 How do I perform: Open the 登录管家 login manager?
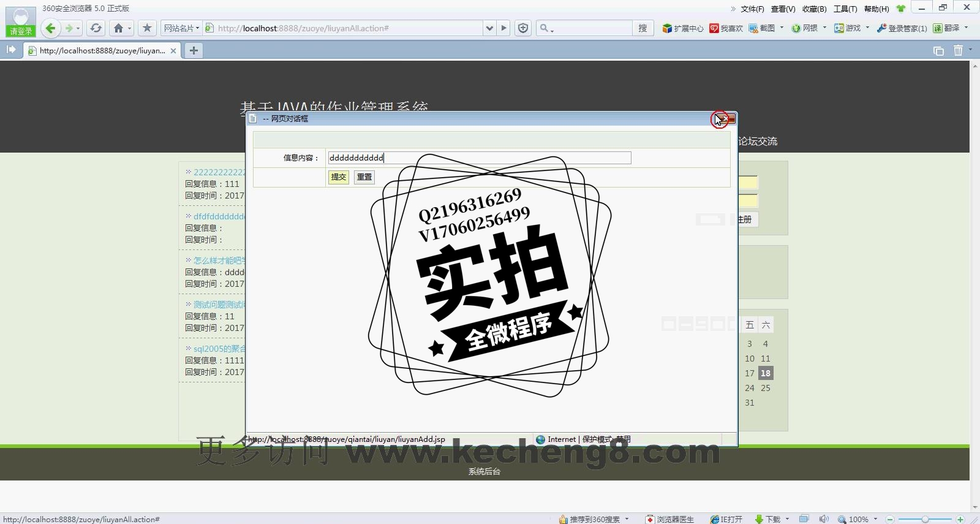[902, 28]
